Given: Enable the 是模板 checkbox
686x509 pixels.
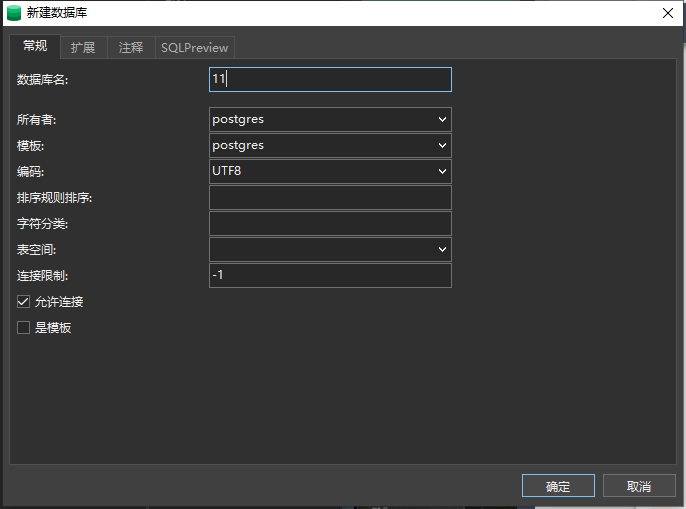Looking at the screenshot, I should pos(23,327).
